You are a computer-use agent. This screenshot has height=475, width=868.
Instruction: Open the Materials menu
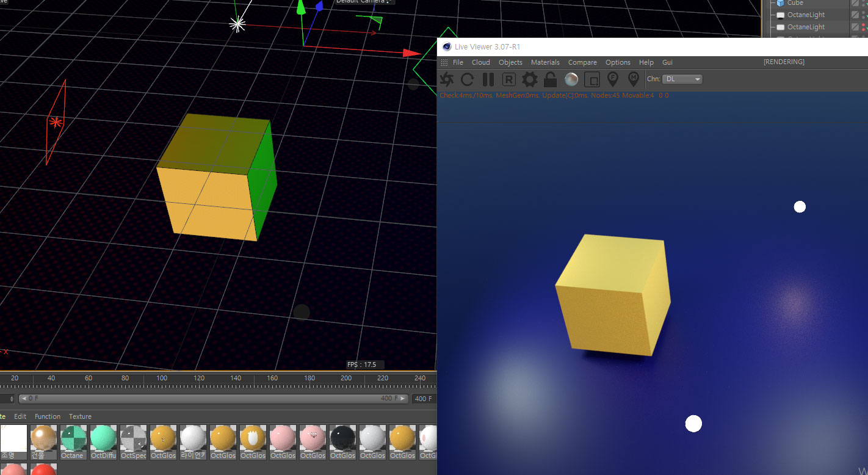point(545,62)
